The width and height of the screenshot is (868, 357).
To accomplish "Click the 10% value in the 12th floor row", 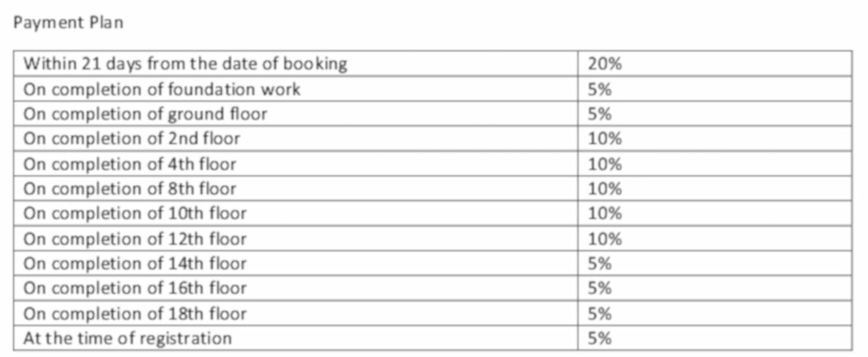I will 605,239.
